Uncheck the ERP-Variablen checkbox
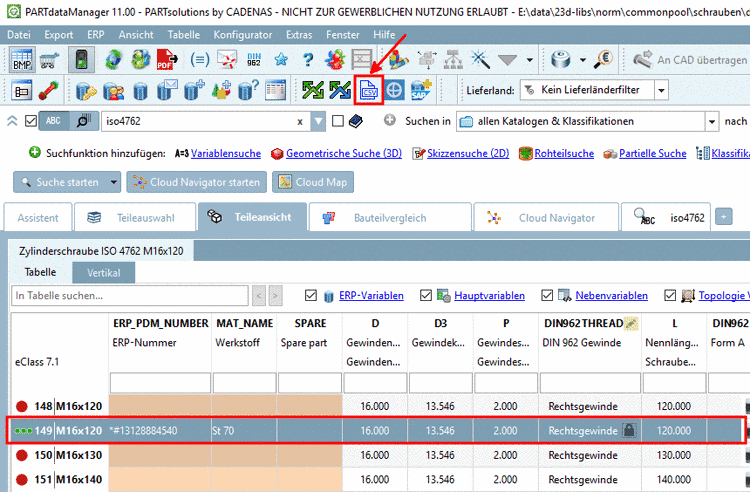750x492 pixels. click(x=311, y=295)
